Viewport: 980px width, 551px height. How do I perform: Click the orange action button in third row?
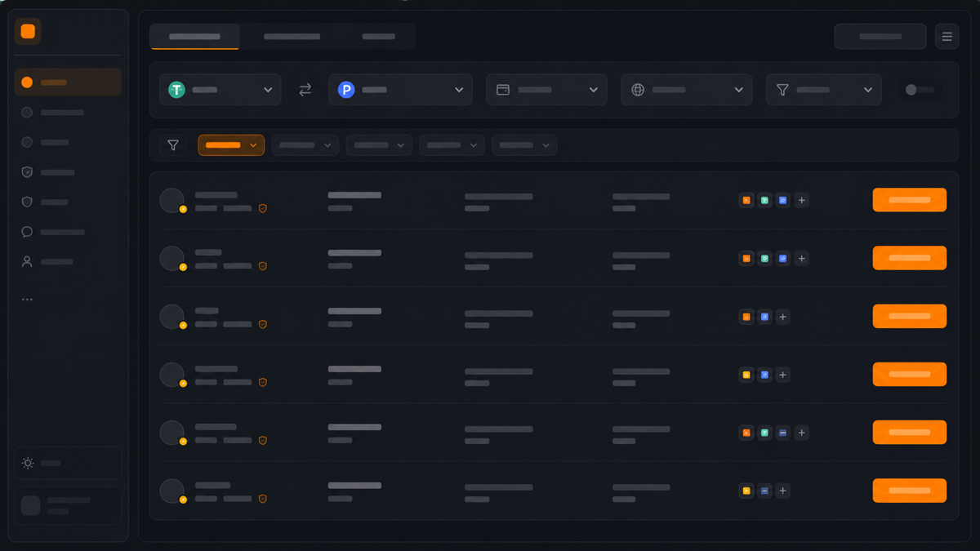click(910, 316)
